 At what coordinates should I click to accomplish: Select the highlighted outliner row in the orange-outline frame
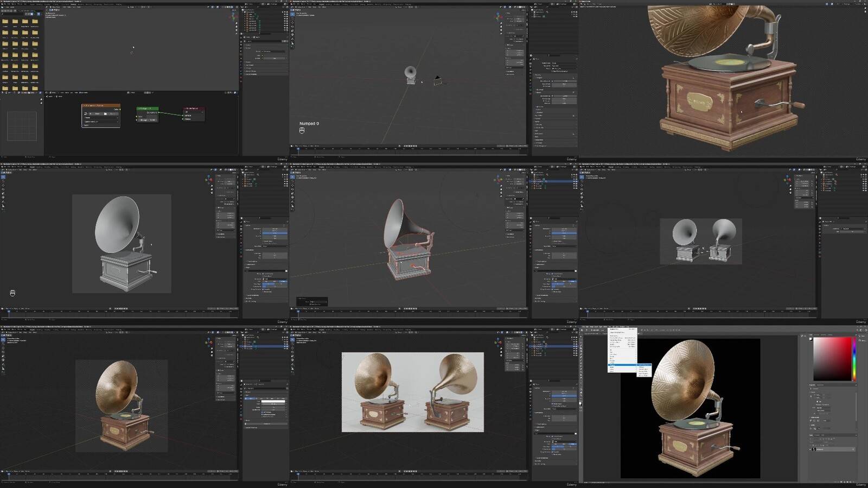click(553, 181)
